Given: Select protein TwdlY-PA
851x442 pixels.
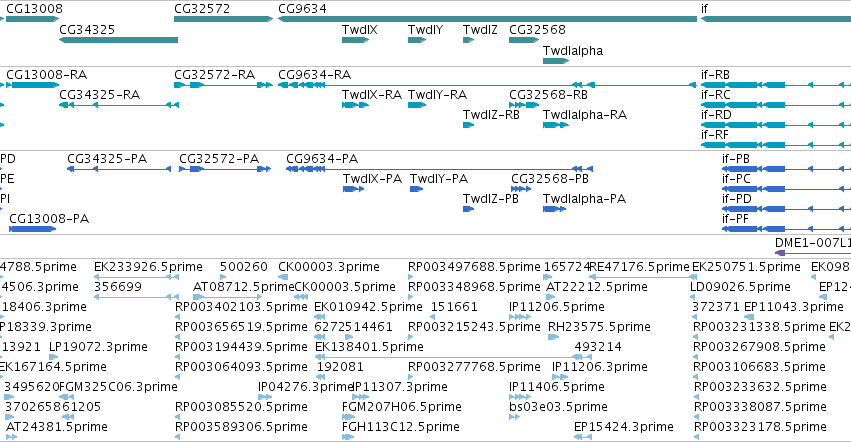Looking at the screenshot, I should tap(417, 189).
